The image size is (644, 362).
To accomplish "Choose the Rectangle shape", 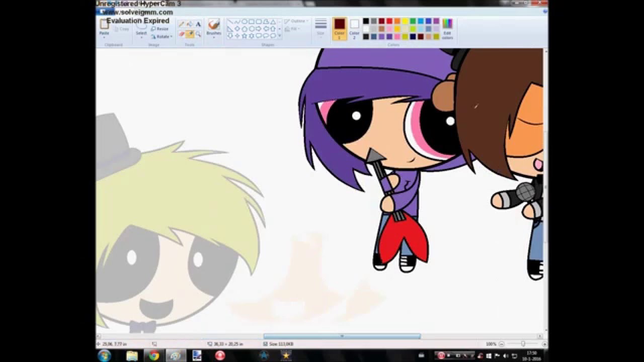I will (252, 22).
